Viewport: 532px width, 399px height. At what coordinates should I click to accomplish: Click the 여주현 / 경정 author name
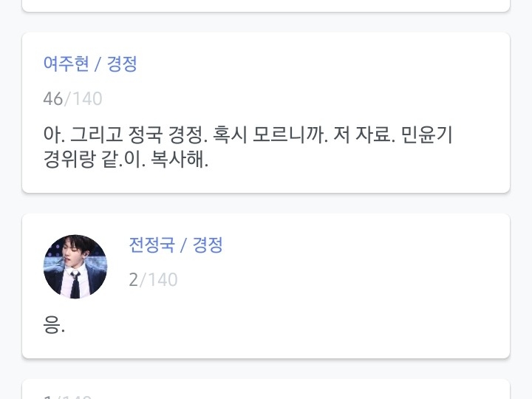[90, 64]
